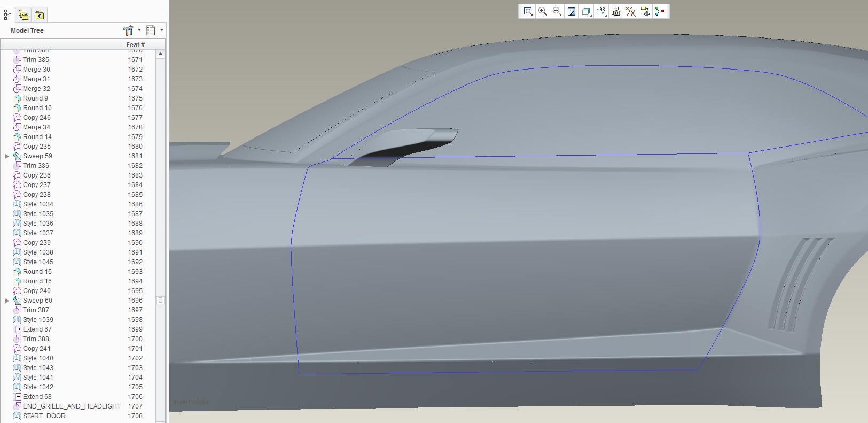The height and width of the screenshot is (423, 868).
Task: Select Style 1040 feature
Action: click(x=38, y=358)
